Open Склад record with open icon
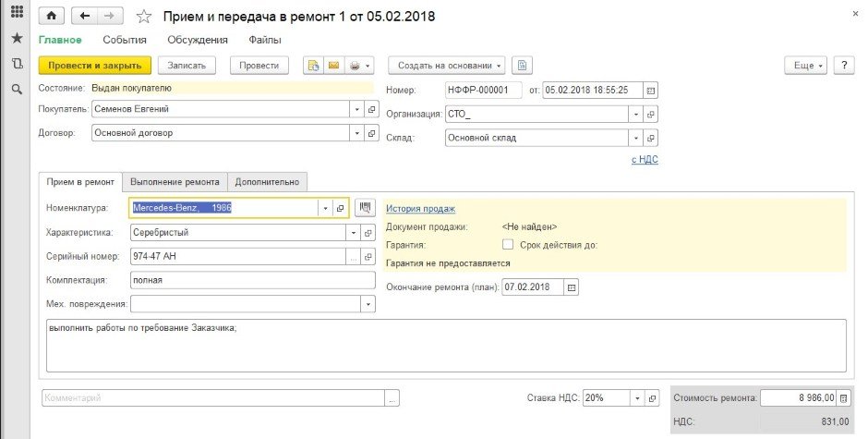The height and width of the screenshot is (439, 868). click(x=650, y=138)
